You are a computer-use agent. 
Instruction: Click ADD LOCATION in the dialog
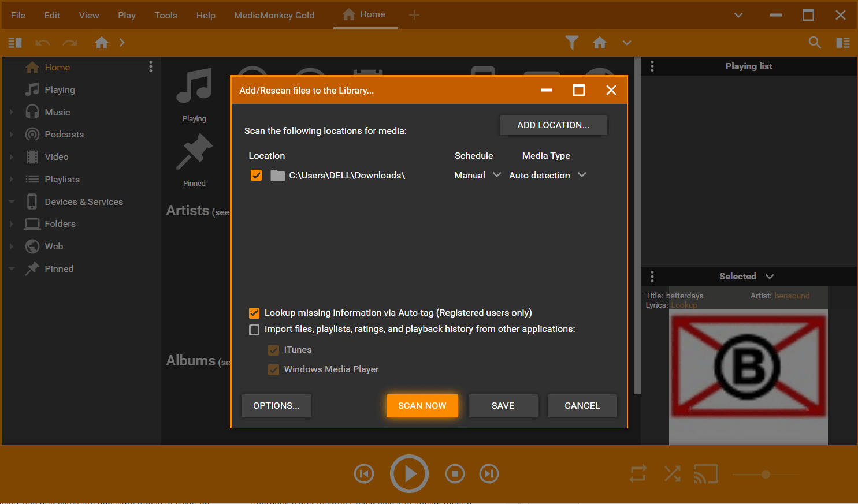coord(553,125)
